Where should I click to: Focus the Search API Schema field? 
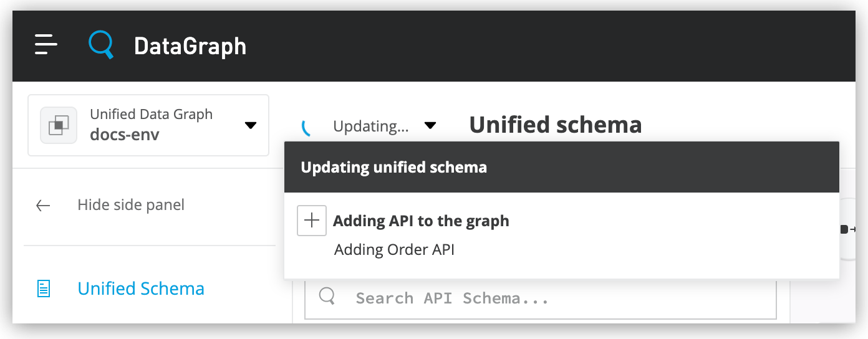[540, 298]
